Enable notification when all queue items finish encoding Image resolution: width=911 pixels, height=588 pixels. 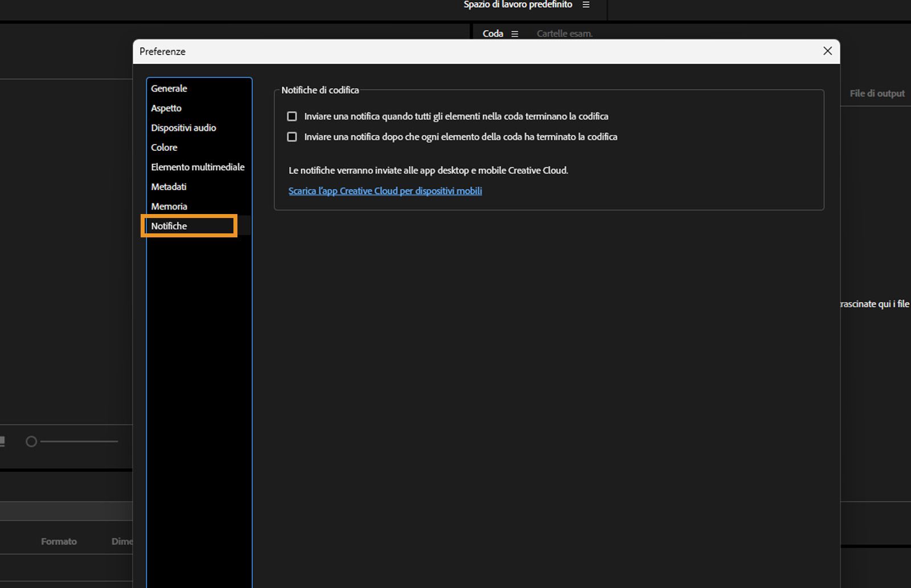292,116
